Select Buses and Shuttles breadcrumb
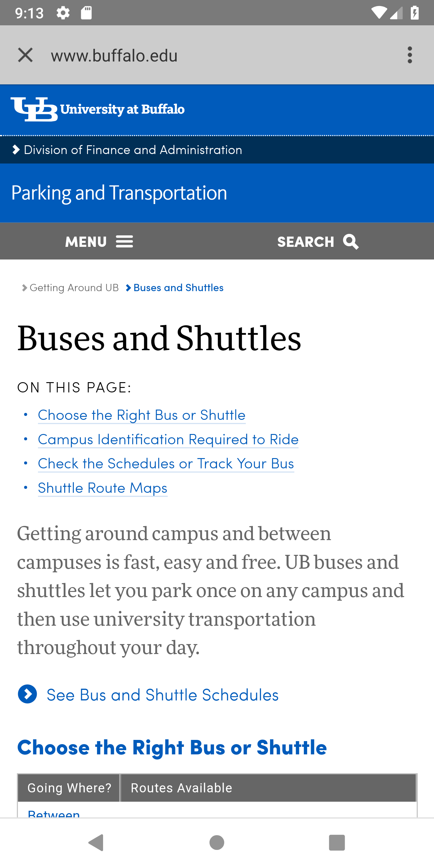The image size is (434, 868). click(x=178, y=288)
